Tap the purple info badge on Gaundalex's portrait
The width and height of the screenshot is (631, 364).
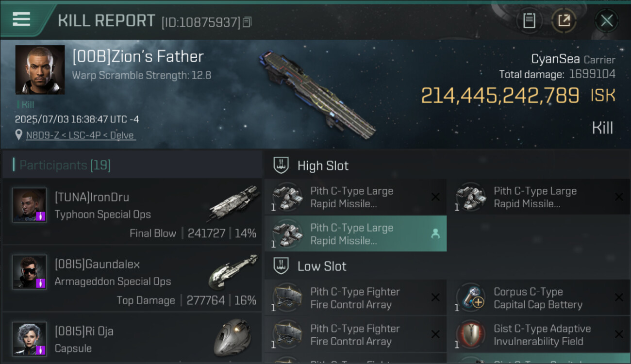coord(41,283)
